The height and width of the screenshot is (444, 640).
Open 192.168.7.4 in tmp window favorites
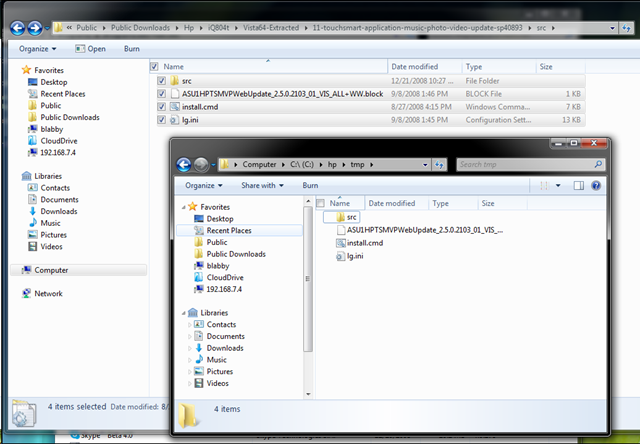(x=224, y=289)
